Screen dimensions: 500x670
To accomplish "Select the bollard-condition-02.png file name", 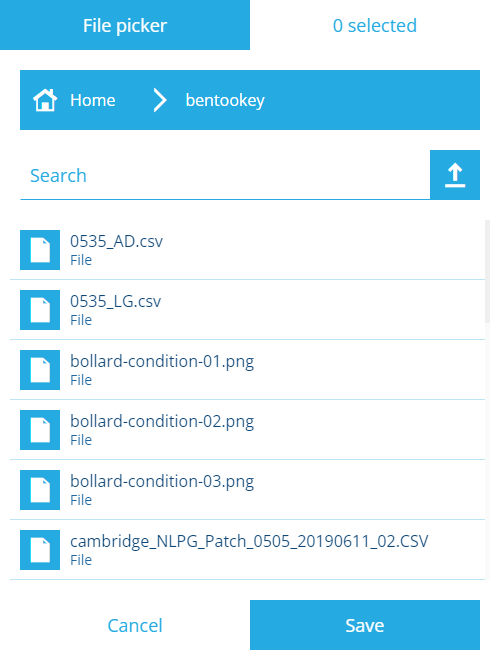I will (x=162, y=422).
